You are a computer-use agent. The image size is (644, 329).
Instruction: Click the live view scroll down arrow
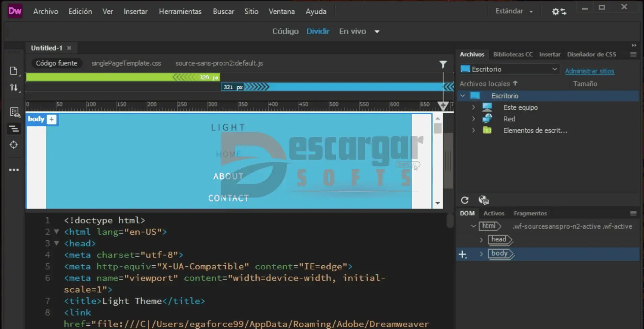click(437, 203)
